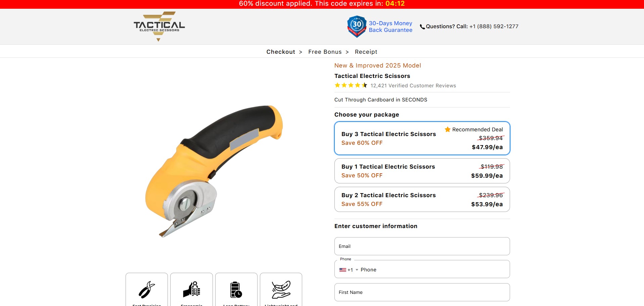This screenshot has height=306, width=644.
Task: Click the review stars rating
Action: point(351,85)
